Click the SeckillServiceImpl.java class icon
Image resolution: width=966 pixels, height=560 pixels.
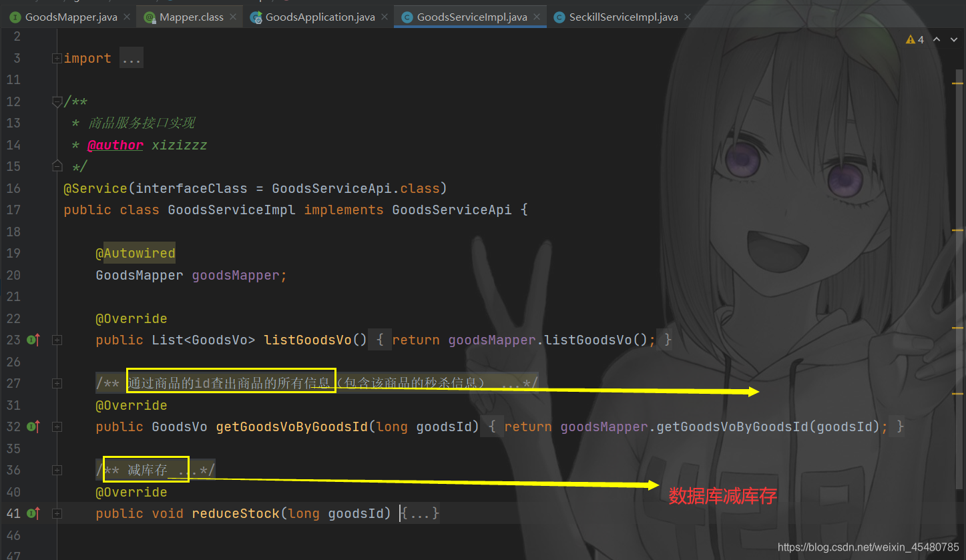click(x=559, y=17)
